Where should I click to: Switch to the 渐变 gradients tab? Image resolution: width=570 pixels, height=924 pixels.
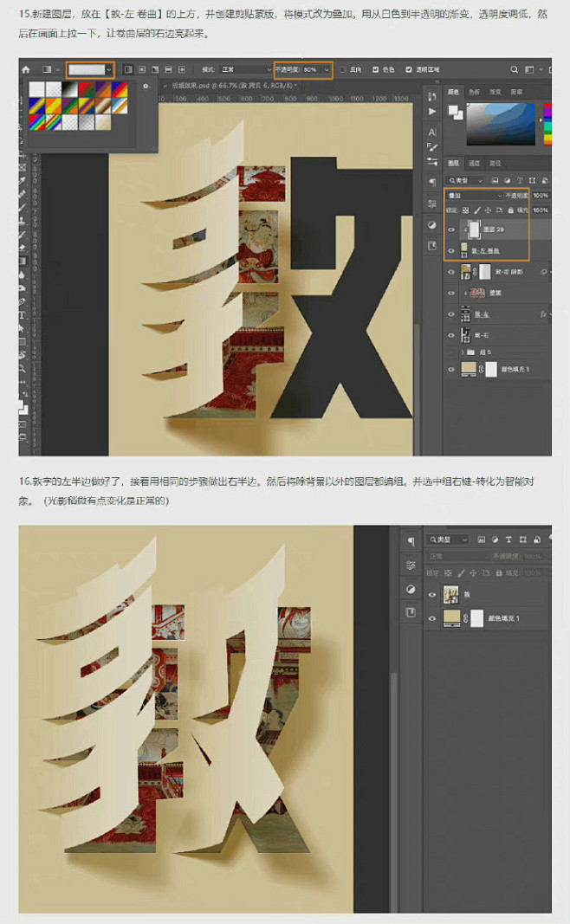pyautogui.click(x=496, y=92)
